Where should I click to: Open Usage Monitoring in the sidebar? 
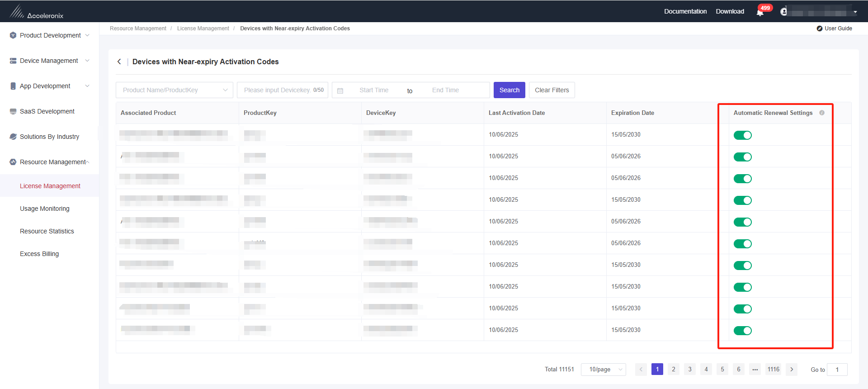[45, 209]
